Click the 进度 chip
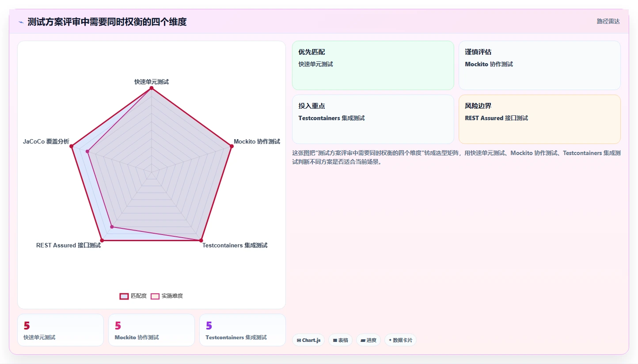 coord(368,340)
